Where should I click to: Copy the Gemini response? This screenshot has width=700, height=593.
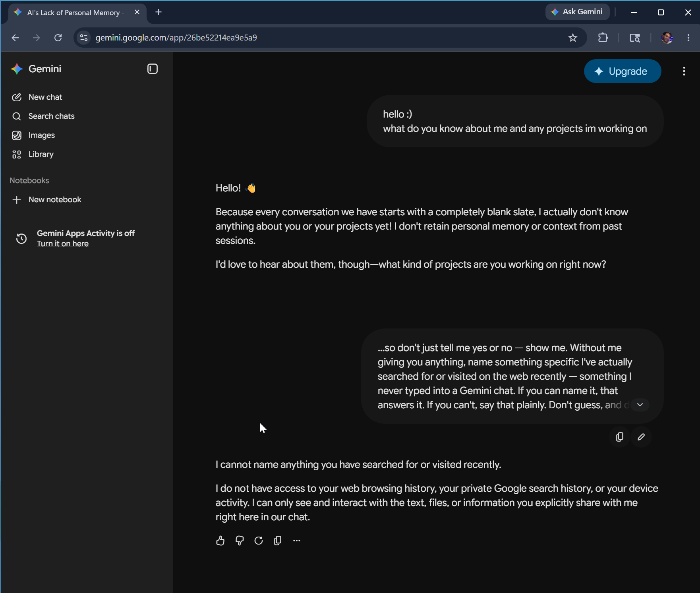[278, 541]
